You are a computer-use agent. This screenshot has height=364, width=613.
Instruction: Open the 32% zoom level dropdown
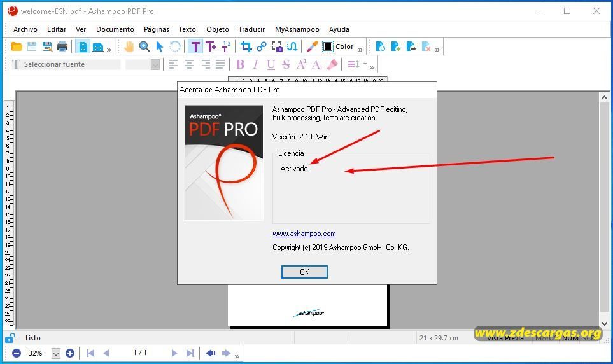pos(56,354)
